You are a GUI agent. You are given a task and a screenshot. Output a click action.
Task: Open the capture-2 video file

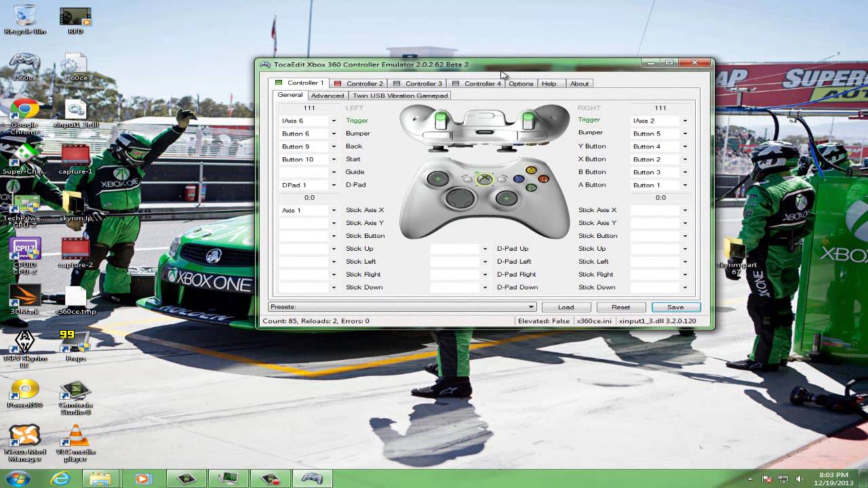(75, 253)
